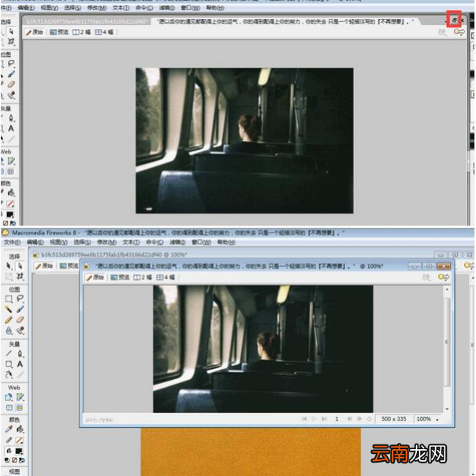
Task: Set no stroke or fill in lower toolbox
Action: 14,460
